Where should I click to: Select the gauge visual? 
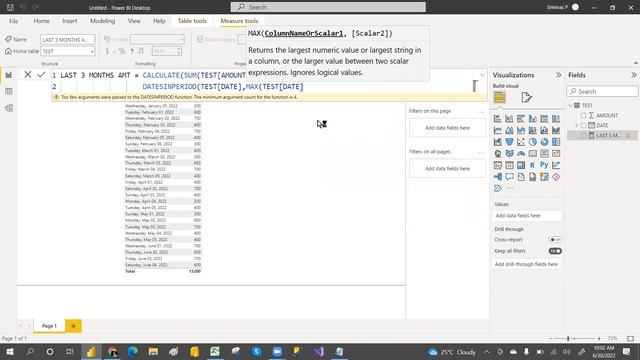(x=521, y=153)
